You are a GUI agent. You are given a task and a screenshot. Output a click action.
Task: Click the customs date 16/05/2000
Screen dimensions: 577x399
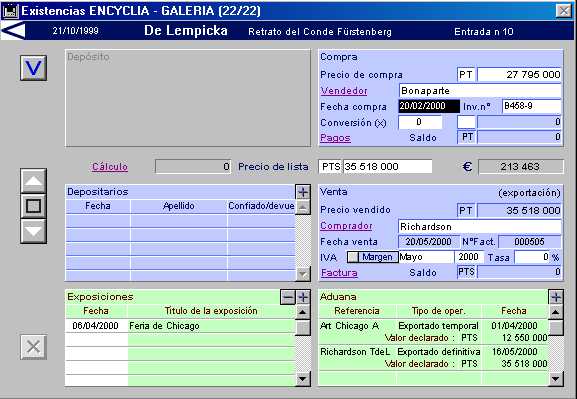point(514,352)
